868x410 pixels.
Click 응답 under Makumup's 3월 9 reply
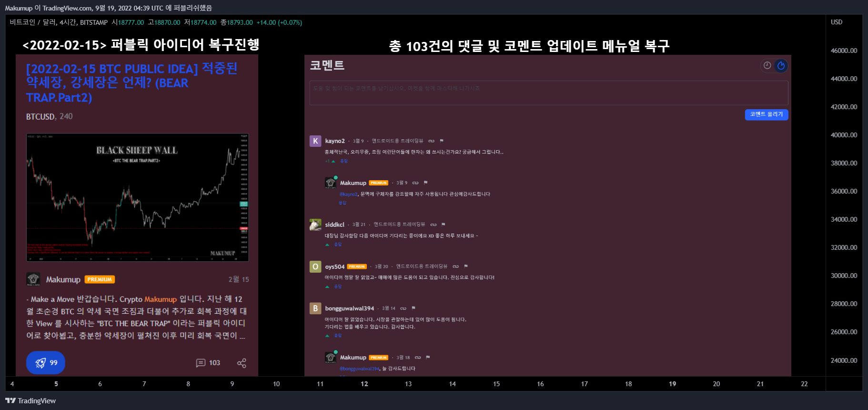click(x=343, y=203)
